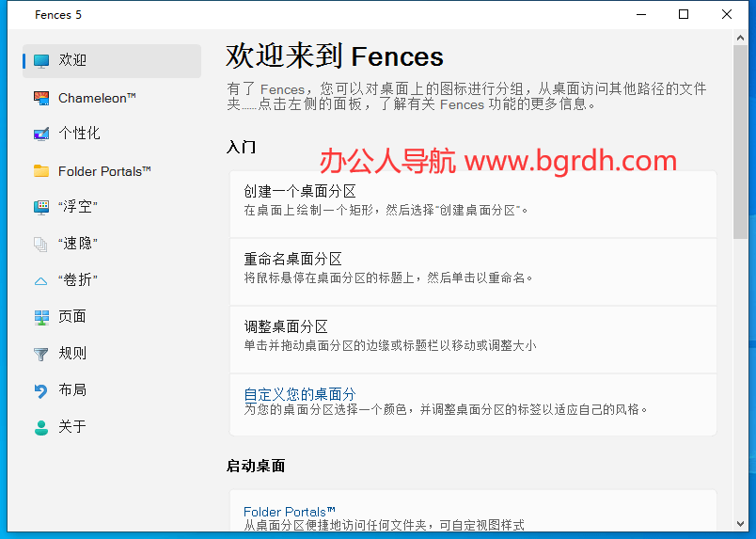Click the scrollbar down arrow
756x539 pixels.
740,524
